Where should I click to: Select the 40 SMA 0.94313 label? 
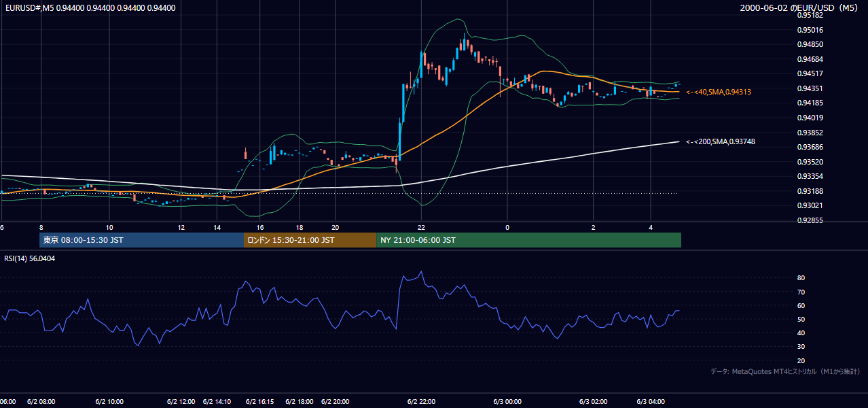pos(719,92)
